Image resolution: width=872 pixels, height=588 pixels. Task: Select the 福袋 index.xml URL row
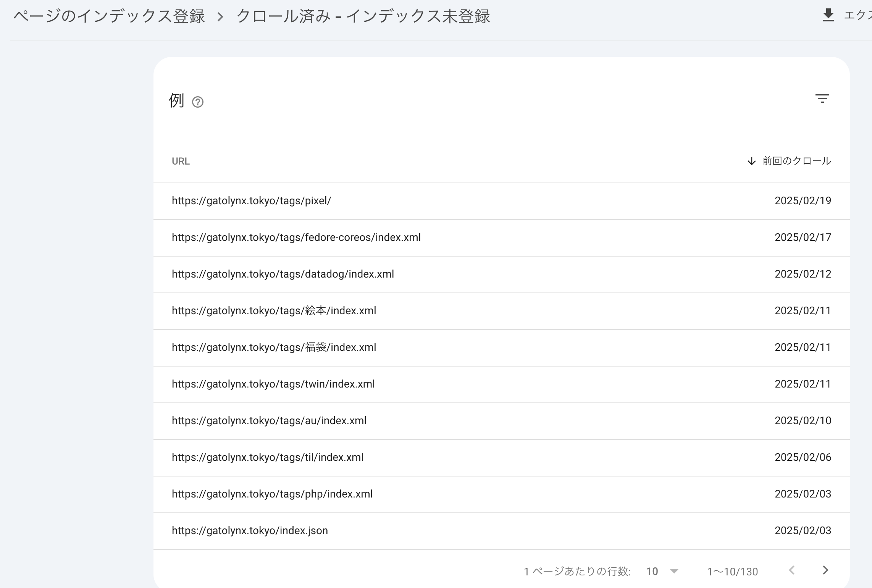coord(274,347)
